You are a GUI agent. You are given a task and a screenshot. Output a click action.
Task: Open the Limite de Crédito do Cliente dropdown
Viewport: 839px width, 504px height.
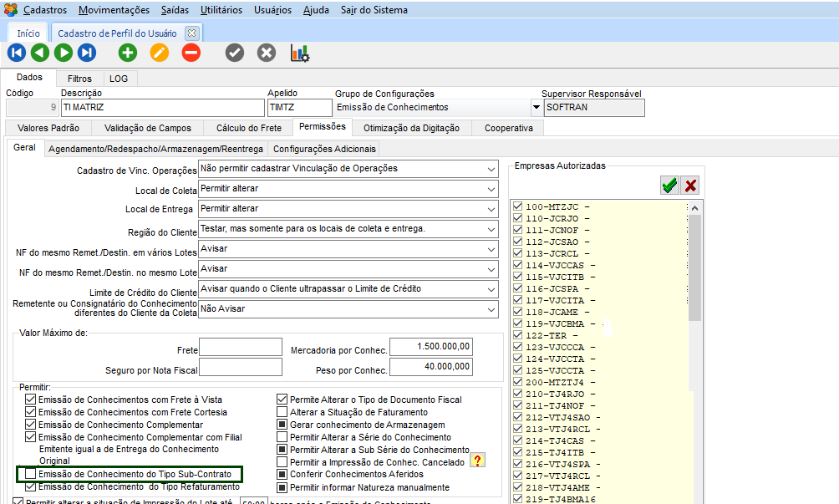click(x=491, y=289)
